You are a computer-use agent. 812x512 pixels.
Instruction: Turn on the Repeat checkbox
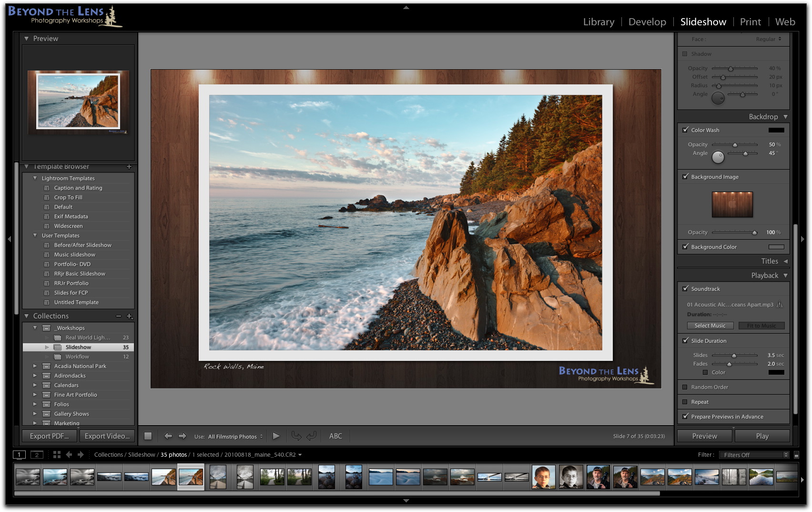pos(685,402)
